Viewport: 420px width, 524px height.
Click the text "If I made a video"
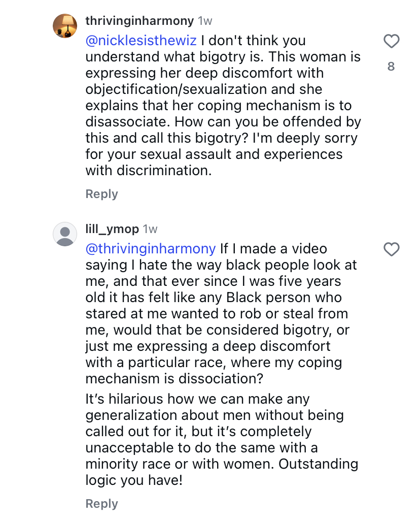click(x=273, y=248)
